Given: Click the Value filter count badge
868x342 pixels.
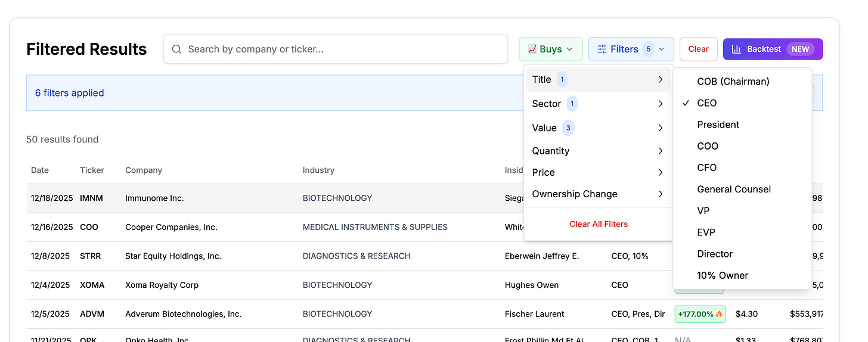Looking at the screenshot, I should 568,128.
